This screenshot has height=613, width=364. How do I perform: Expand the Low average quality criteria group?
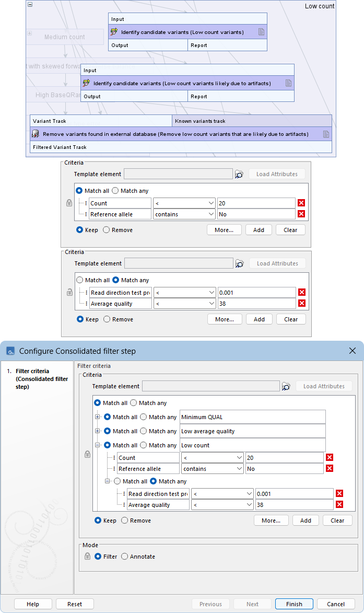(x=98, y=431)
